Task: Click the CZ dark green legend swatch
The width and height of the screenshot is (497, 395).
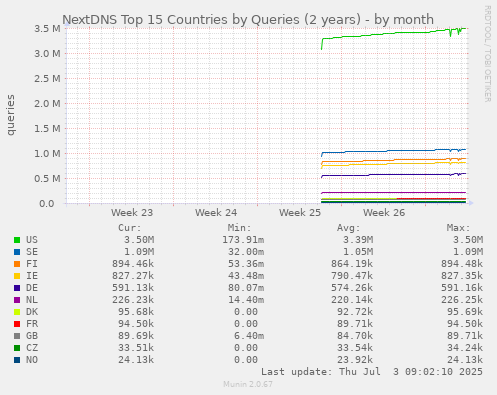Action: tap(17, 348)
